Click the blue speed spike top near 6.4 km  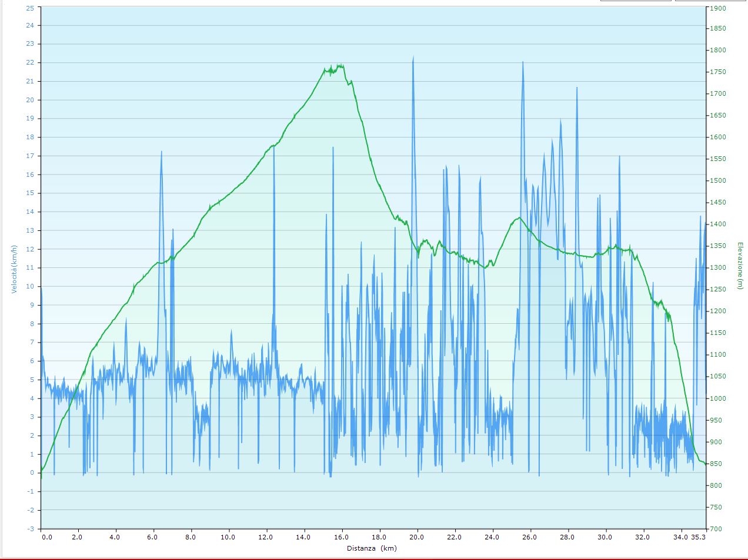[161, 152]
